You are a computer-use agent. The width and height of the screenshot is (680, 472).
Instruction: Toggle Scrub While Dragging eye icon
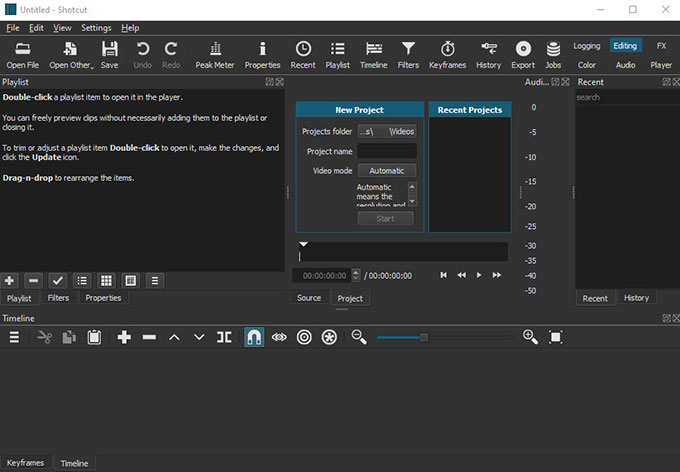click(x=279, y=337)
